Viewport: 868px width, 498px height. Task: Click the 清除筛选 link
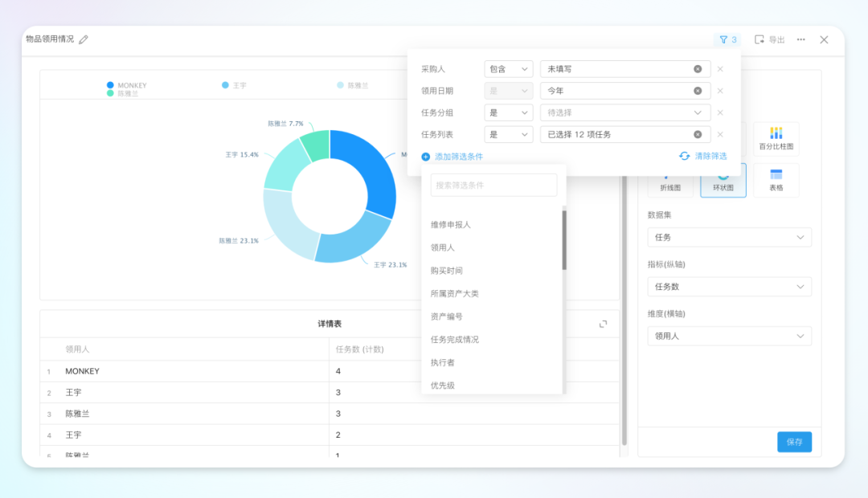(703, 156)
